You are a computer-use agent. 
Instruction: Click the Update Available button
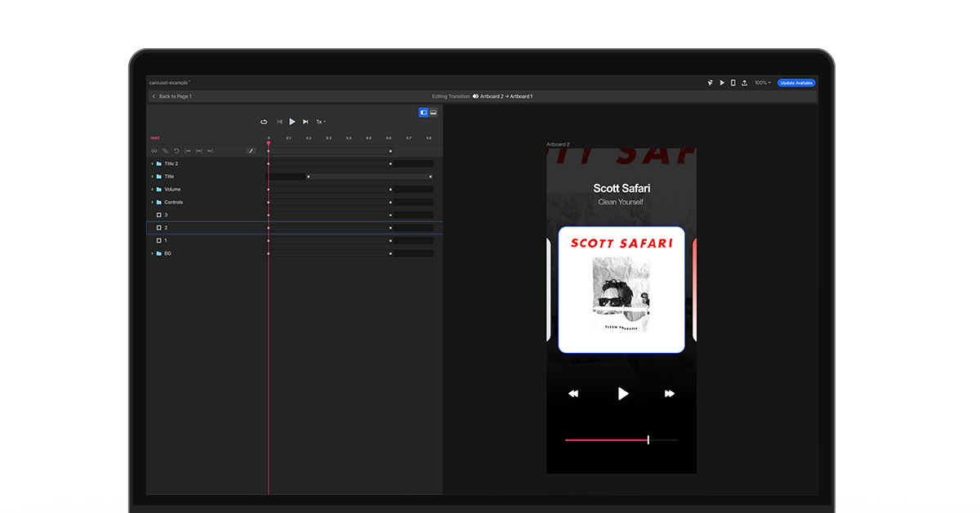pyautogui.click(x=796, y=83)
